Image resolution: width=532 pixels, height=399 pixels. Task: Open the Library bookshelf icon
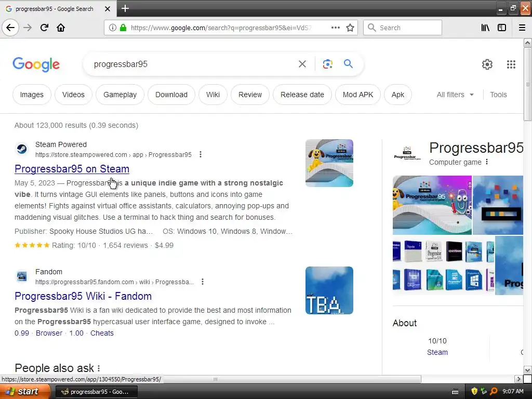tap(485, 28)
